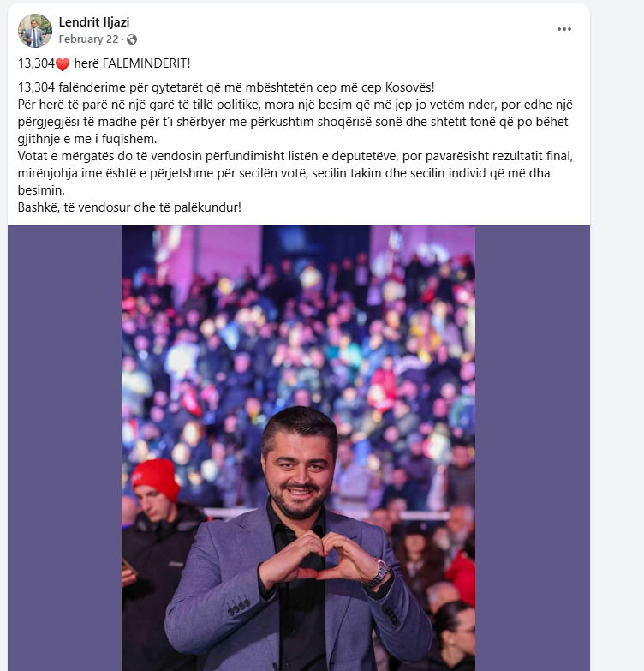Click the globe public privacy icon
The height and width of the screenshot is (671, 644).
coord(132,39)
